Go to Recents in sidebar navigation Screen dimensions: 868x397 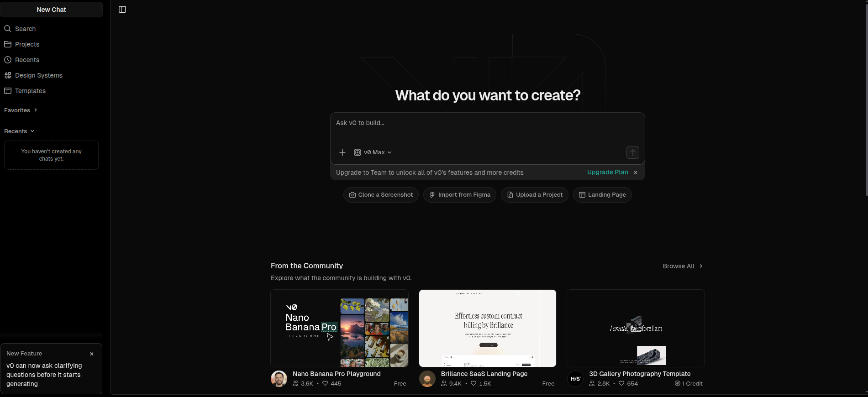pyautogui.click(x=27, y=60)
